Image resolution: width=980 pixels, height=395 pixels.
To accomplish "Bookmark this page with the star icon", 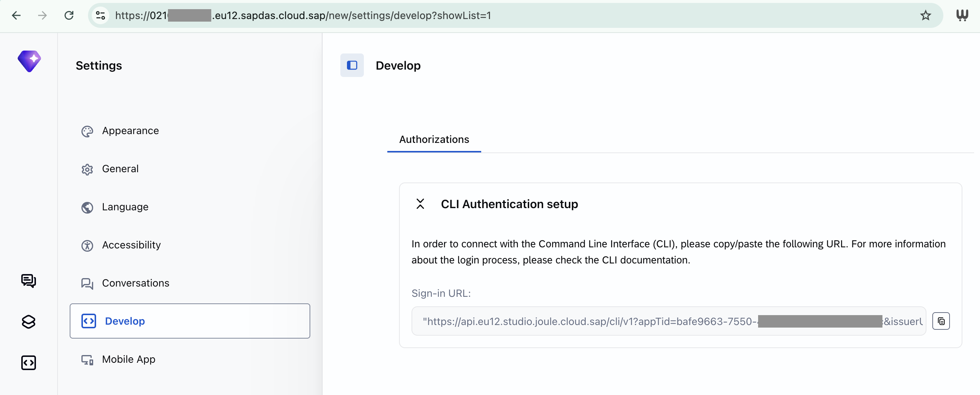I will (925, 16).
